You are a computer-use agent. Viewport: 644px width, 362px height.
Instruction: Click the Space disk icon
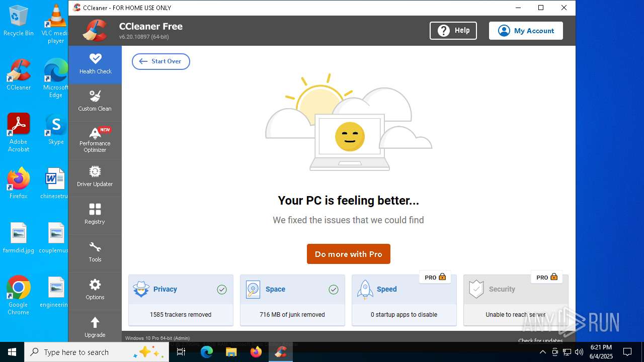253,289
